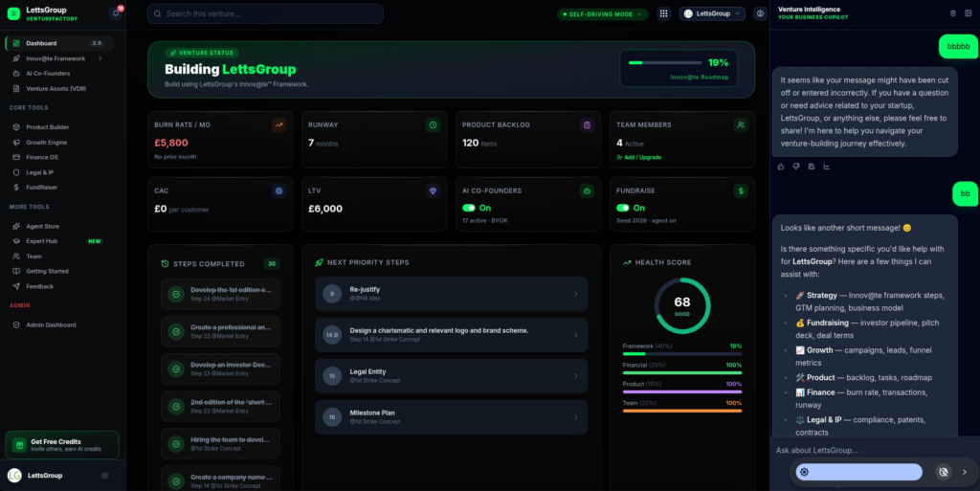Viewport: 980px width, 491px height.
Task: Uncheck 'Create a professional an...' step
Action: click(x=176, y=331)
